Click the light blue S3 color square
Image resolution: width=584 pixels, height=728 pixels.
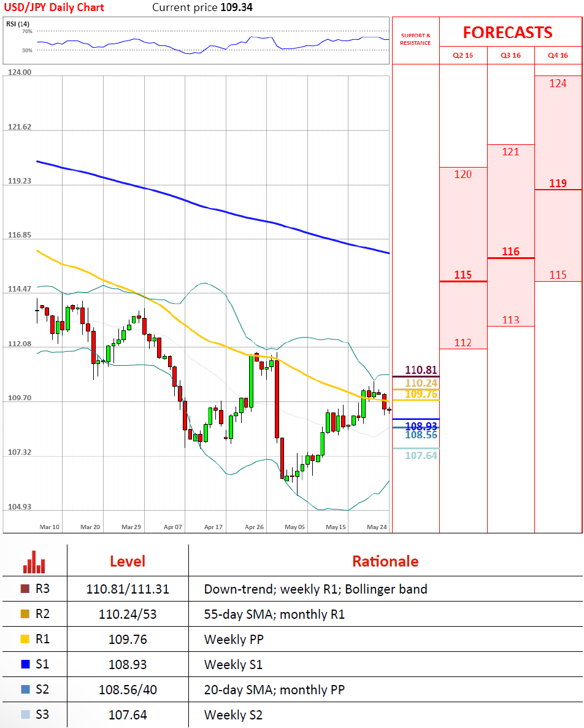(x=25, y=714)
